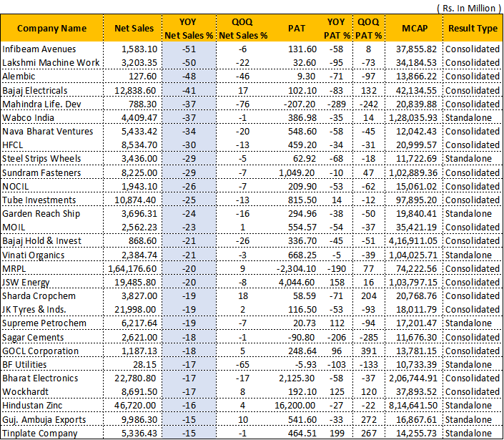
Task: Click Sundram Fasteners company name
Action: [41, 172]
